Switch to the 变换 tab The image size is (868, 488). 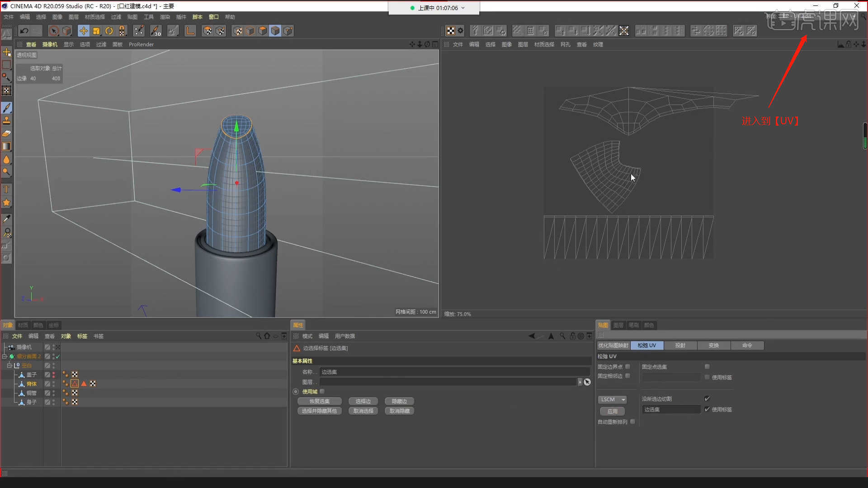[713, 345]
